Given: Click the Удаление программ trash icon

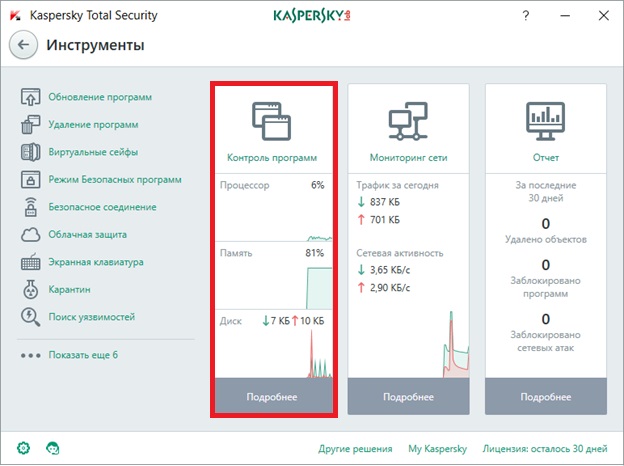Looking at the screenshot, I should (30, 125).
